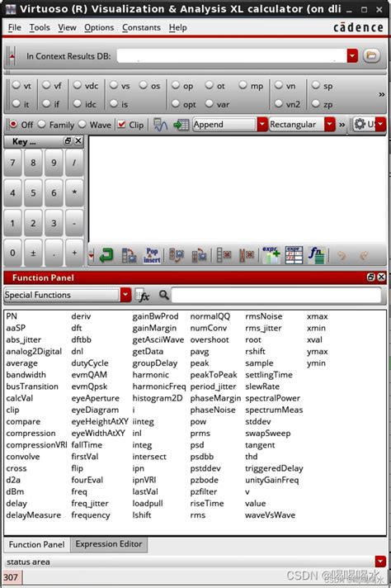Click the redo arrow icon in buffer toolbar
The image size is (391, 588).
click(363, 256)
